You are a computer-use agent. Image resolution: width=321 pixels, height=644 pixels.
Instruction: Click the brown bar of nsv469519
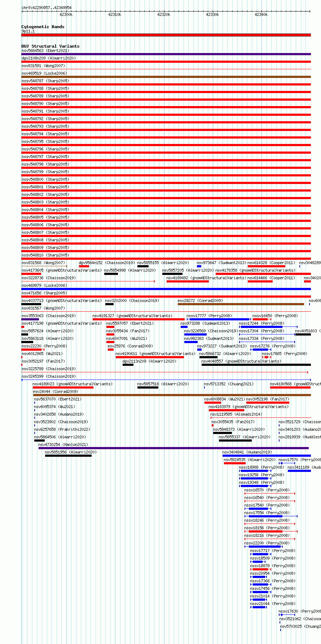166,77
